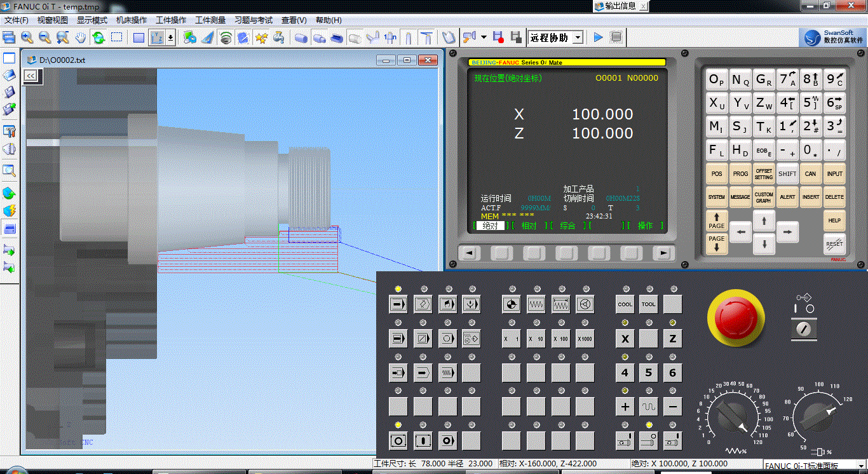This screenshot has width=868, height=474.
Task: Click the magnifier icon in left sidebar
Action: point(9,170)
